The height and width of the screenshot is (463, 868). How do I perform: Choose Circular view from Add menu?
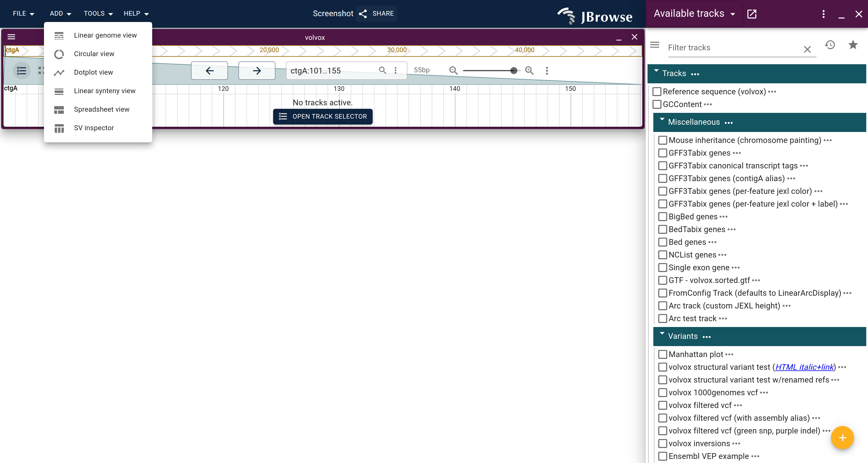(x=98, y=54)
